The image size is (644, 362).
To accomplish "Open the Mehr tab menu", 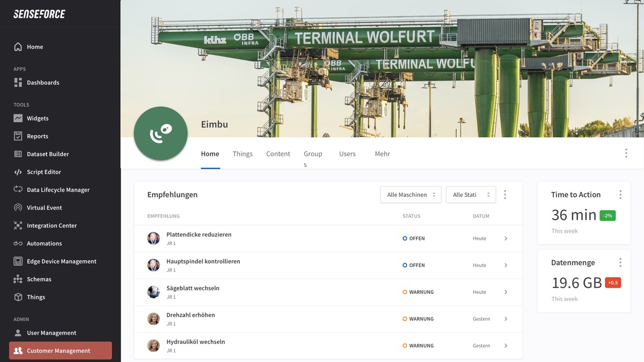I will pyautogui.click(x=382, y=154).
